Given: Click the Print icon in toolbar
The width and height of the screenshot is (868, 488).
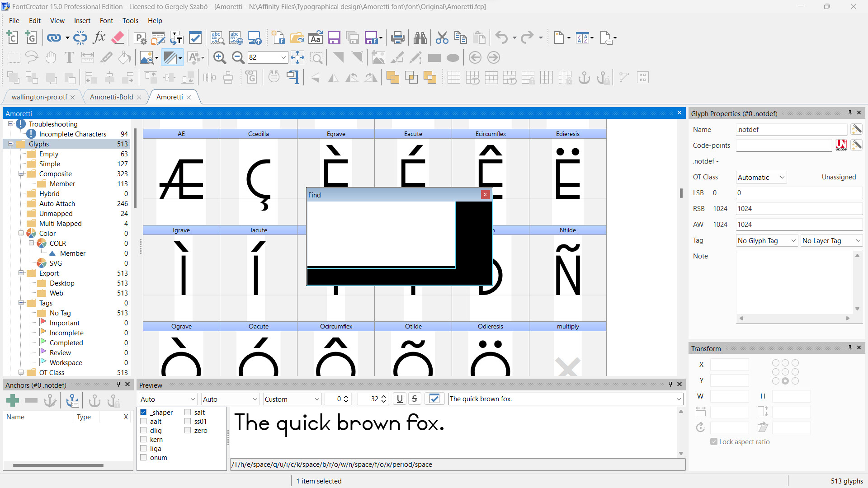Looking at the screenshot, I should coord(397,38).
